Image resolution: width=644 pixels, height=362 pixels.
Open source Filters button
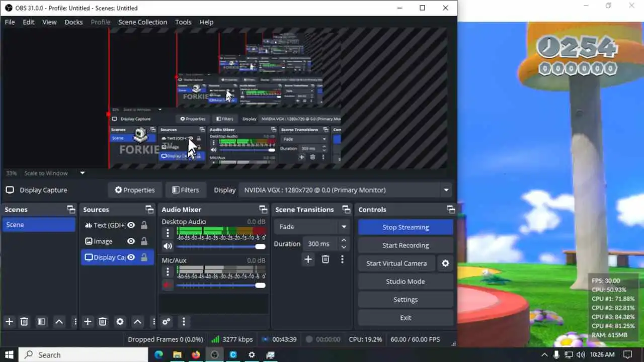185,190
